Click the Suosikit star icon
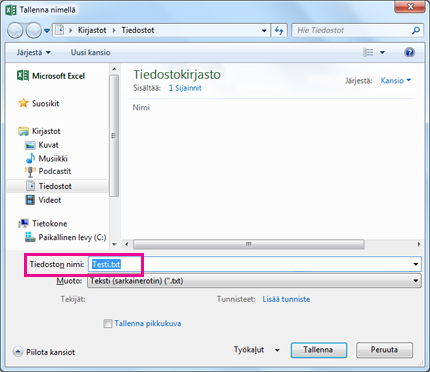 tap(23, 103)
